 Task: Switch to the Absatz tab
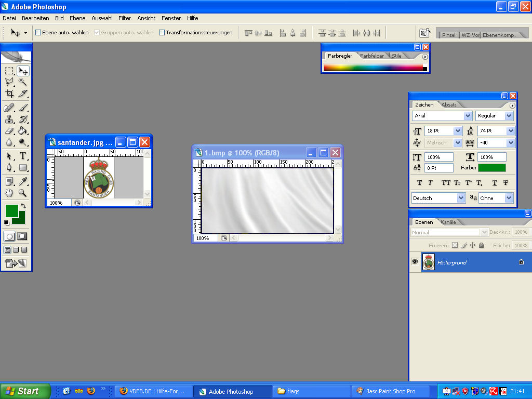(449, 104)
